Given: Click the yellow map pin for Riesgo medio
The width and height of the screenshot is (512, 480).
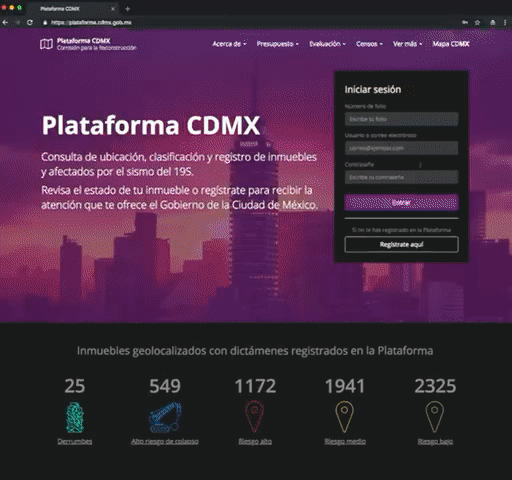Looking at the screenshot, I should coord(344,417).
